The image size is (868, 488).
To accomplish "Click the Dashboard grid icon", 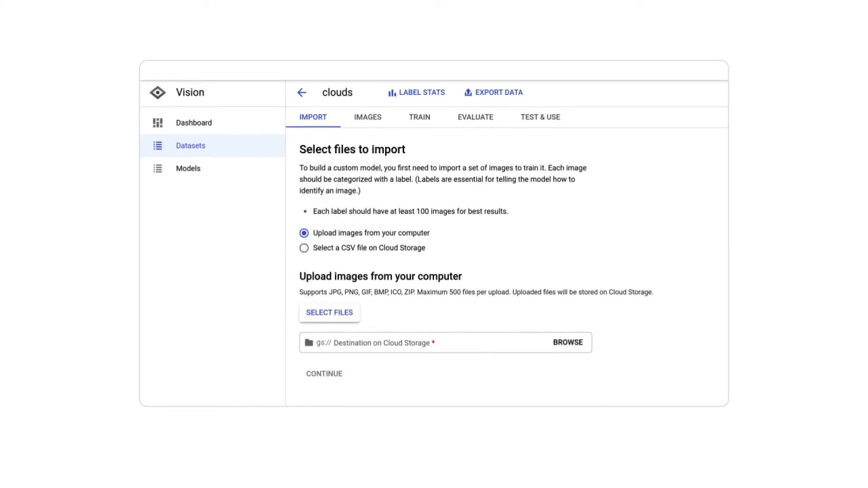I will [x=157, y=123].
